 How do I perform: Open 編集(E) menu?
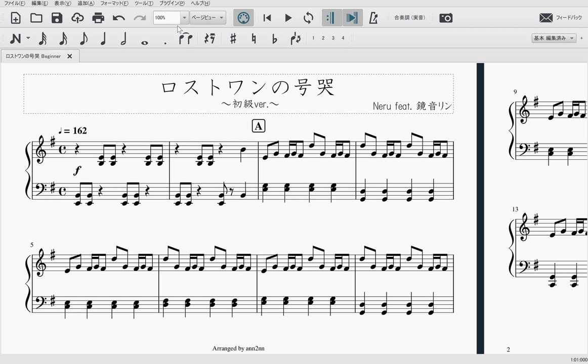coord(40,3)
